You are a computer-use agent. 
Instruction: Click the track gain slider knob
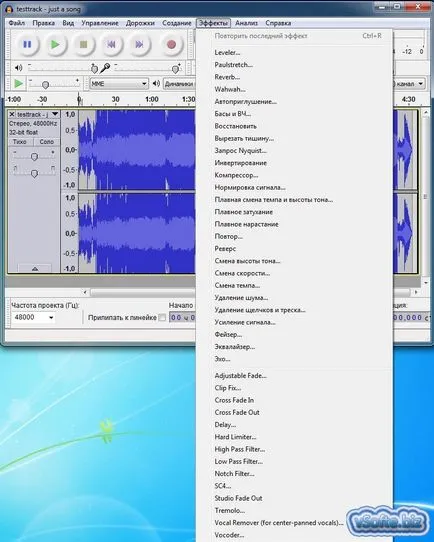pyautogui.click(x=34, y=157)
